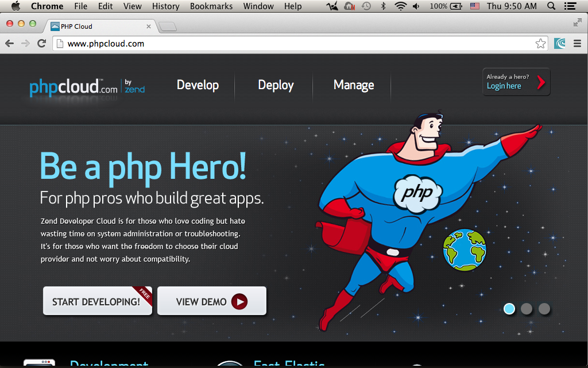Viewport: 588px width, 368px height.
Task: Select the second gray carousel dot
Action: tap(527, 309)
